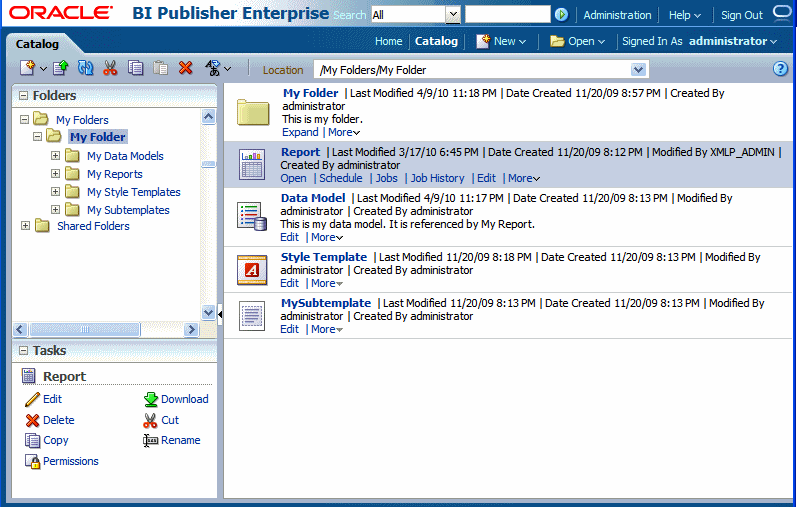The width and height of the screenshot is (797, 507).
Task: Expand the My Data Models node
Action: pyautogui.click(x=55, y=156)
